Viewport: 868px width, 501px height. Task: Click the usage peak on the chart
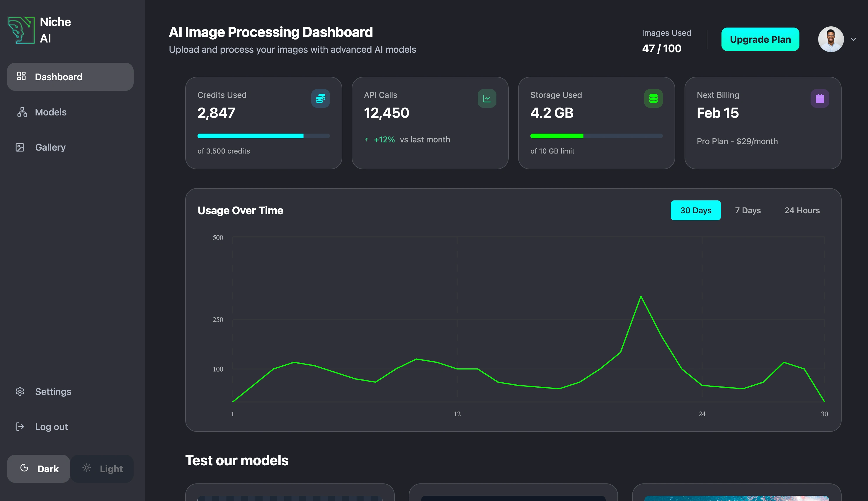(x=641, y=296)
